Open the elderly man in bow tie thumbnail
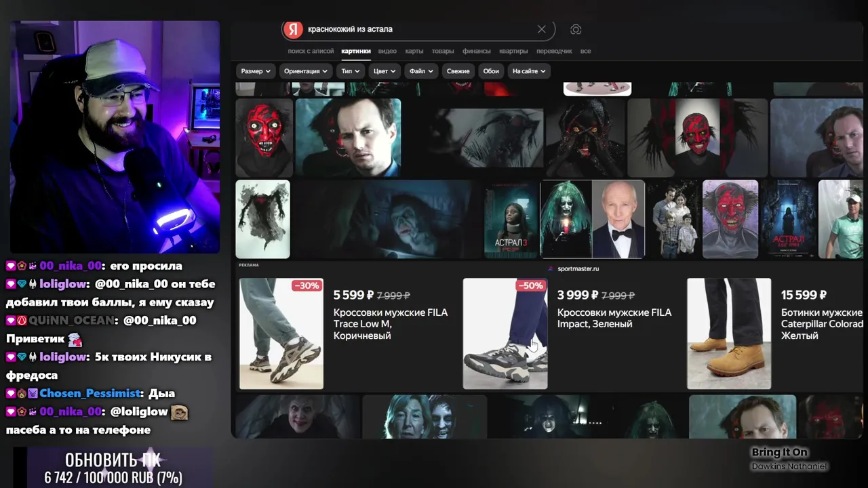The height and width of the screenshot is (488, 868). (x=618, y=219)
